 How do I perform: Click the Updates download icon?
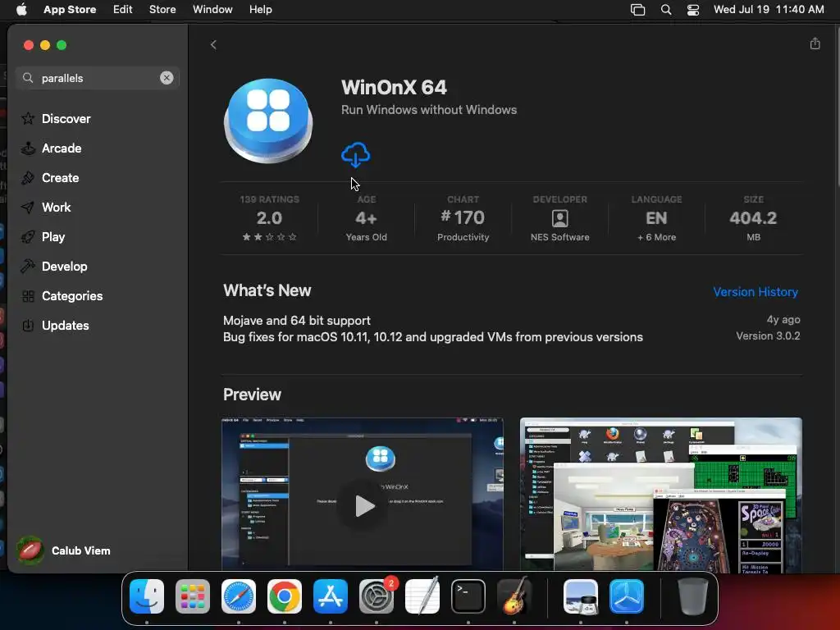(28, 325)
